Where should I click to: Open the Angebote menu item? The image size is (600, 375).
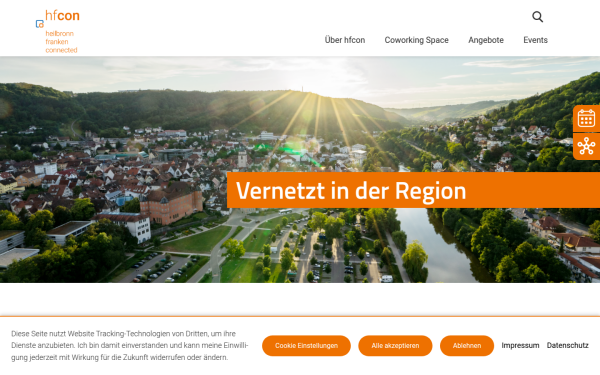486,40
